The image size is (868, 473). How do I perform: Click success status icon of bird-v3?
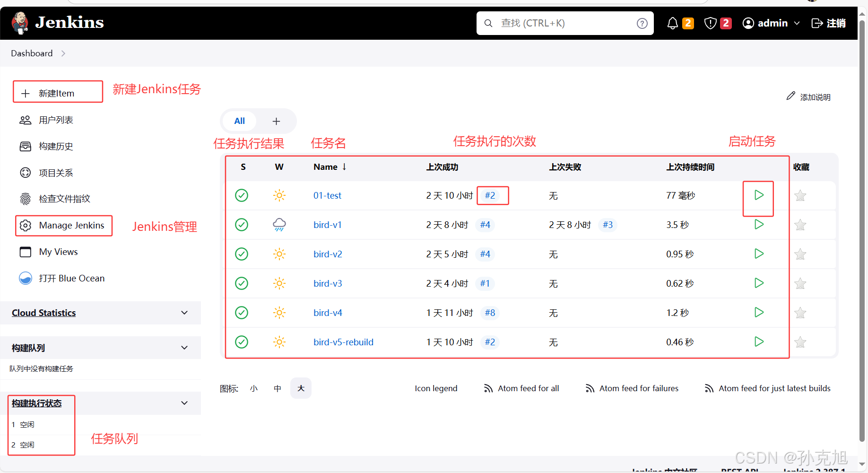[242, 283]
